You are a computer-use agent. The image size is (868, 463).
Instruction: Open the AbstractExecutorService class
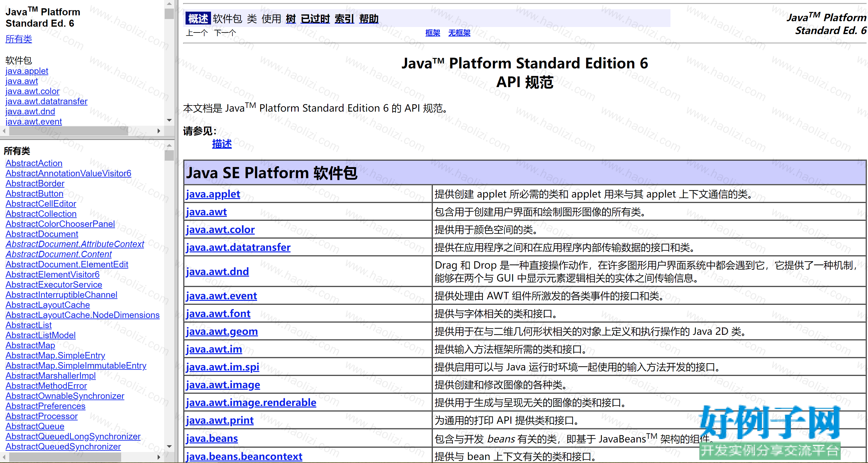[54, 285]
